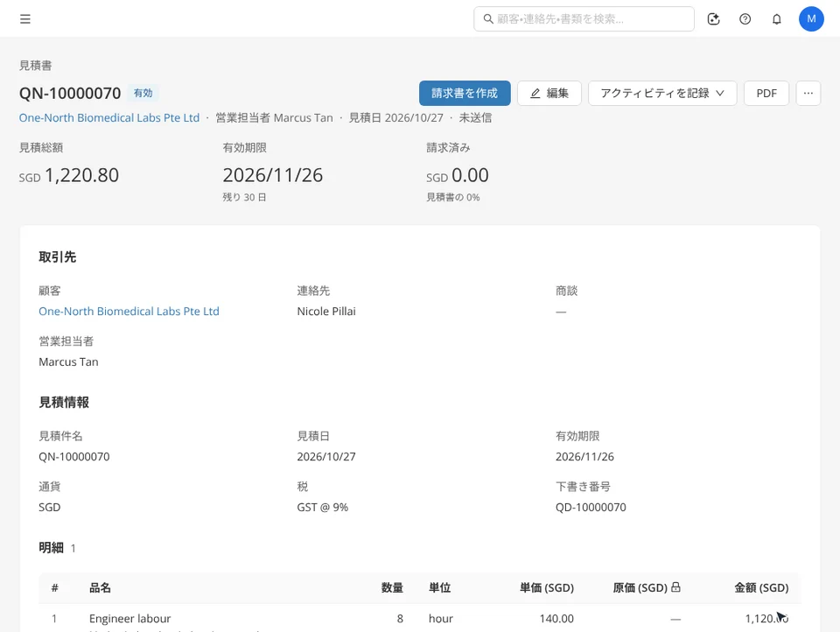Click the unit price 140.00 cell
840x632 pixels.
(556, 619)
